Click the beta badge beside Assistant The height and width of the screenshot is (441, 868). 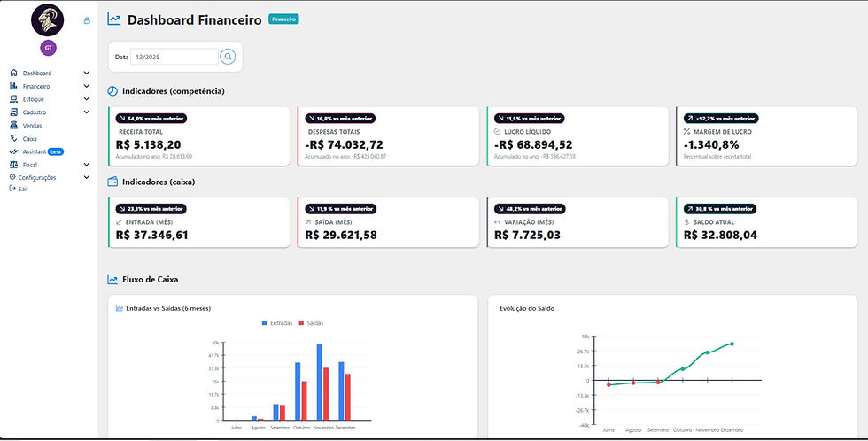pos(55,151)
